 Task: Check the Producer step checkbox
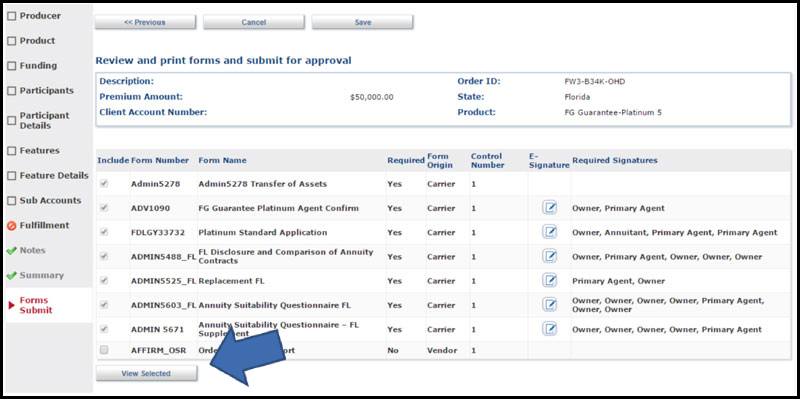coord(11,16)
